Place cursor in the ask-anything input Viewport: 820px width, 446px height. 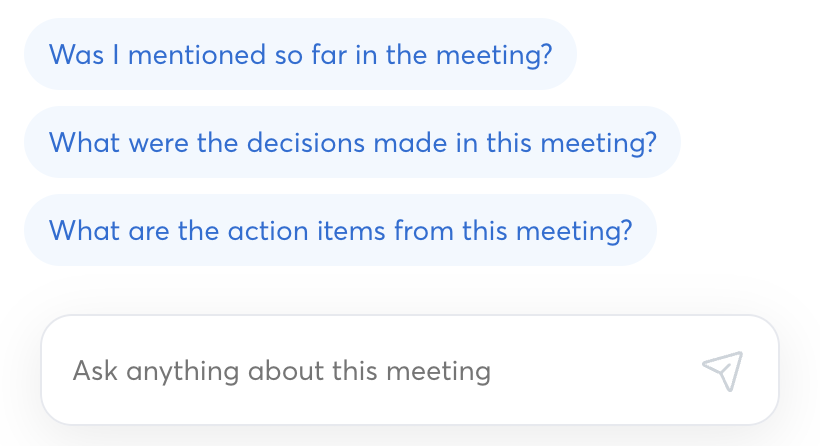point(370,371)
